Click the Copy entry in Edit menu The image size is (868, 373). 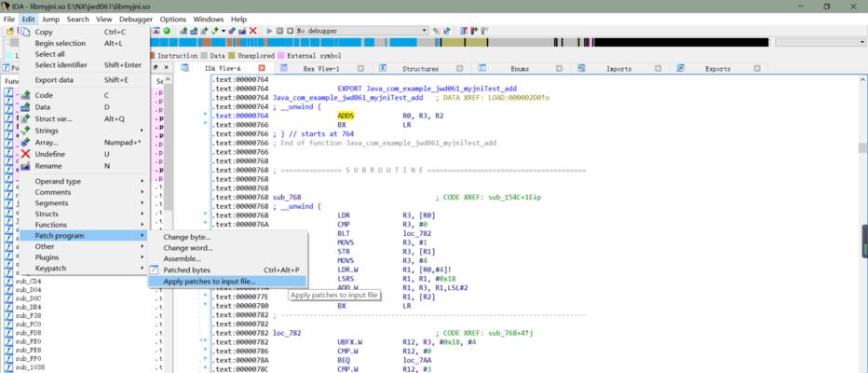click(85, 32)
